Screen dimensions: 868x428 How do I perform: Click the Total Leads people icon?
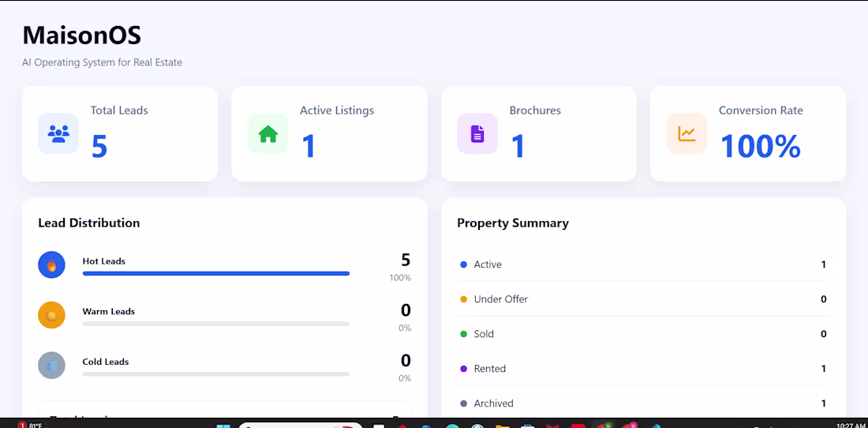[x=58, y=133]
